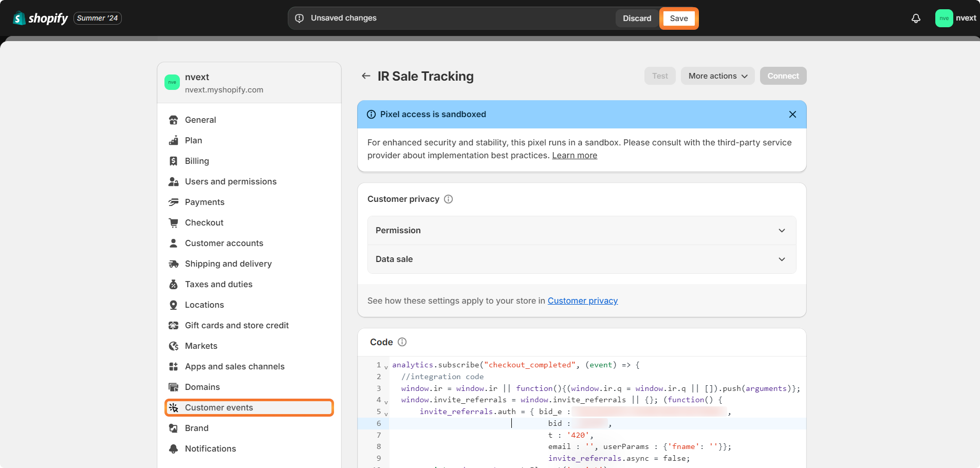Click the Payments icon in sidebar

point(174,202)
